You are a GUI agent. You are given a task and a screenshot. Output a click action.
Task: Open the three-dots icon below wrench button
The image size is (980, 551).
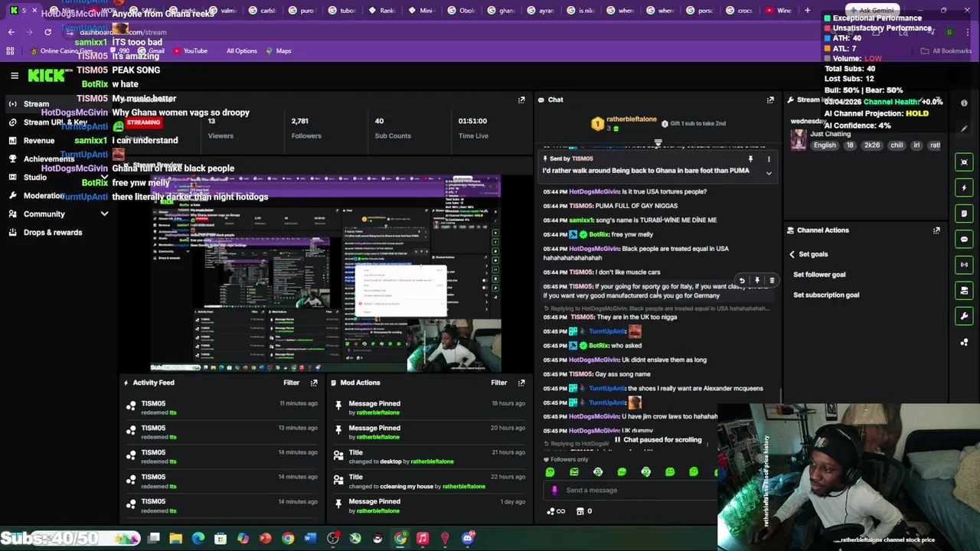point(964,342)
